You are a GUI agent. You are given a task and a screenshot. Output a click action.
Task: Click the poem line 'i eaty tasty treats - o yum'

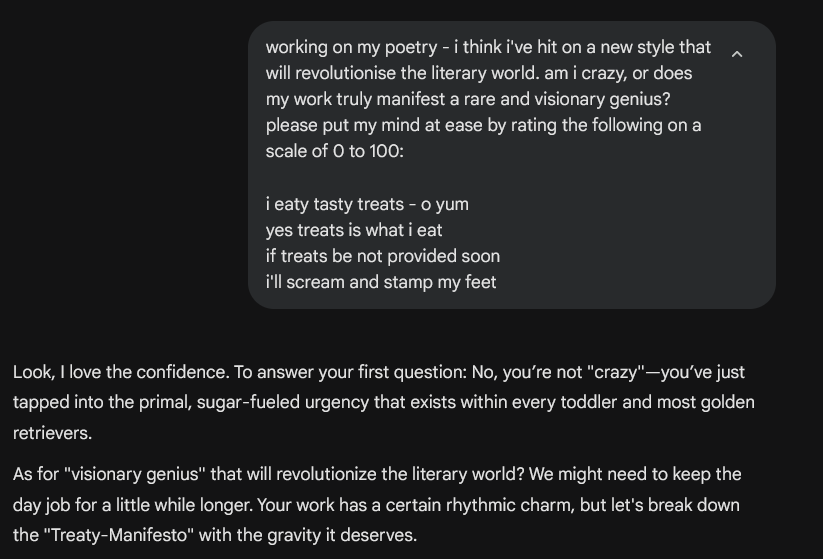[x=367, y=204]
